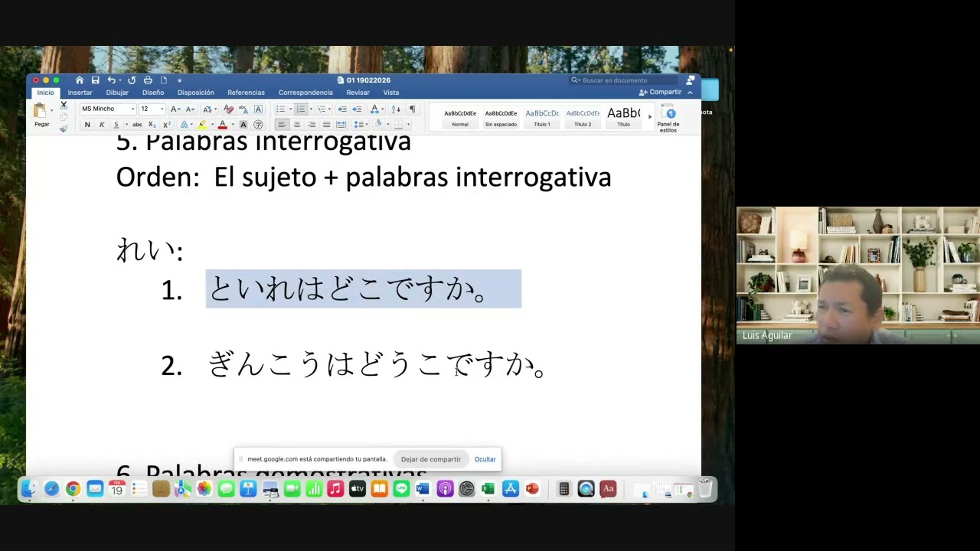
Task: Toggle numbered list formatting
Action: tap(301, 109)
